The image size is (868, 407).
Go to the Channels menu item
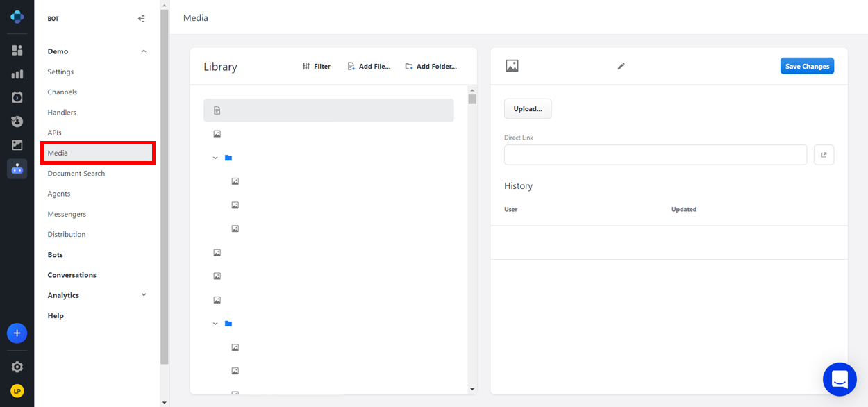[62, 92]
